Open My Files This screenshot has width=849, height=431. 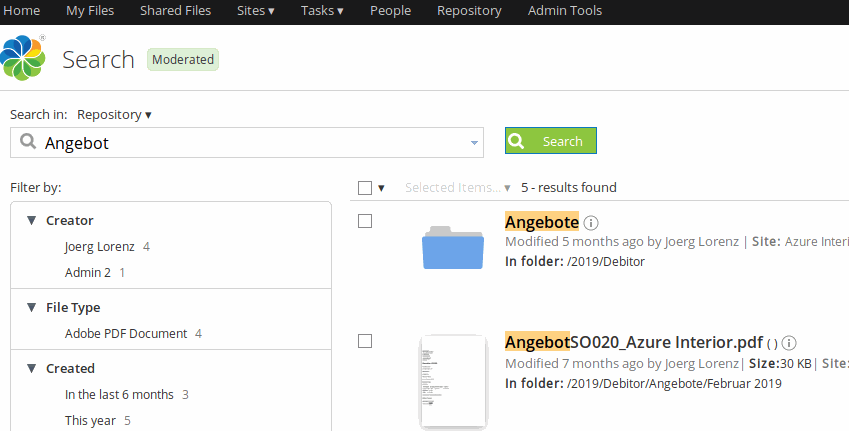tap(90, 11)
